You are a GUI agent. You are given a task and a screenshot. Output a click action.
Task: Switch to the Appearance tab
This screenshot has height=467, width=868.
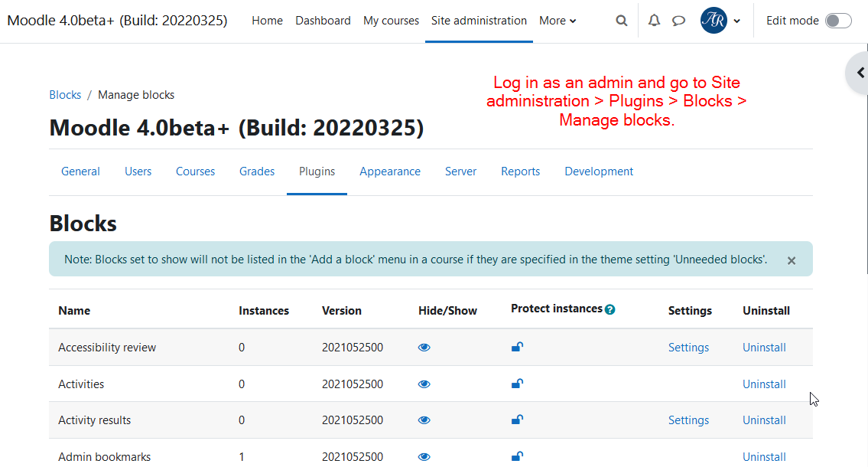pyautogui.click(x=390, y=171)
